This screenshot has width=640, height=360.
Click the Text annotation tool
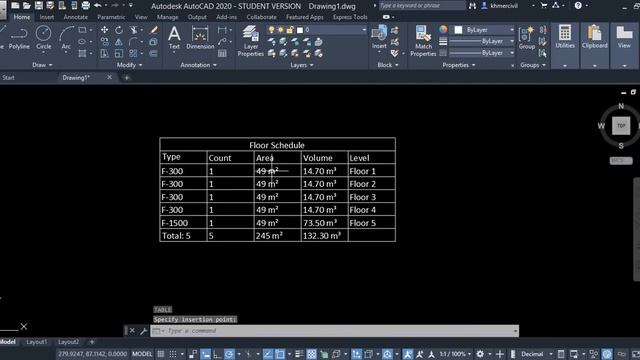[174, 38]
